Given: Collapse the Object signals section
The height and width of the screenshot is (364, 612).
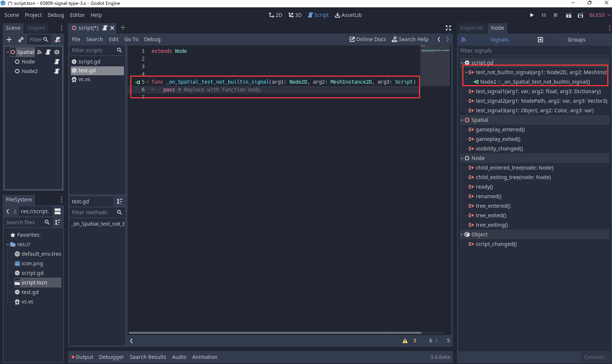Looking at the screenshot, I should click(462, 234).
